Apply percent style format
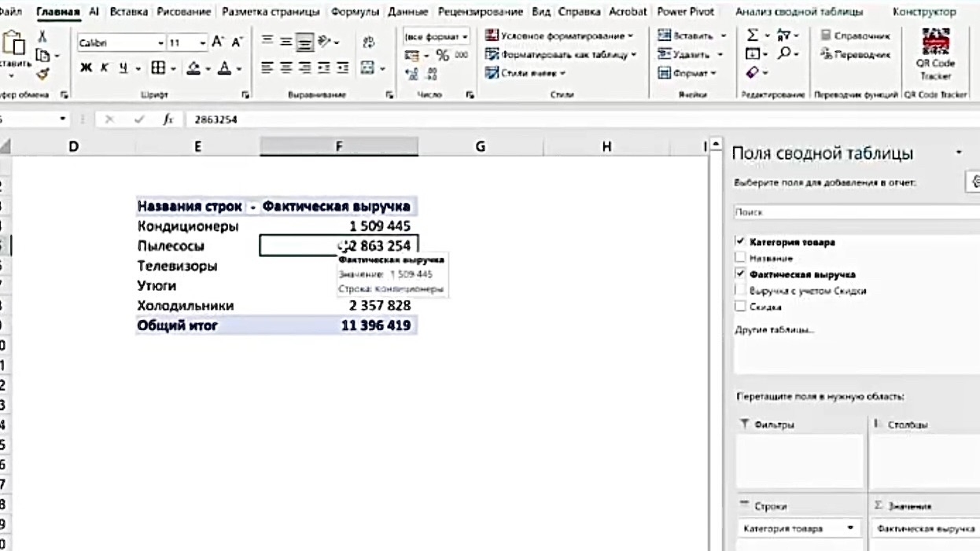 [x=443, y=55]
